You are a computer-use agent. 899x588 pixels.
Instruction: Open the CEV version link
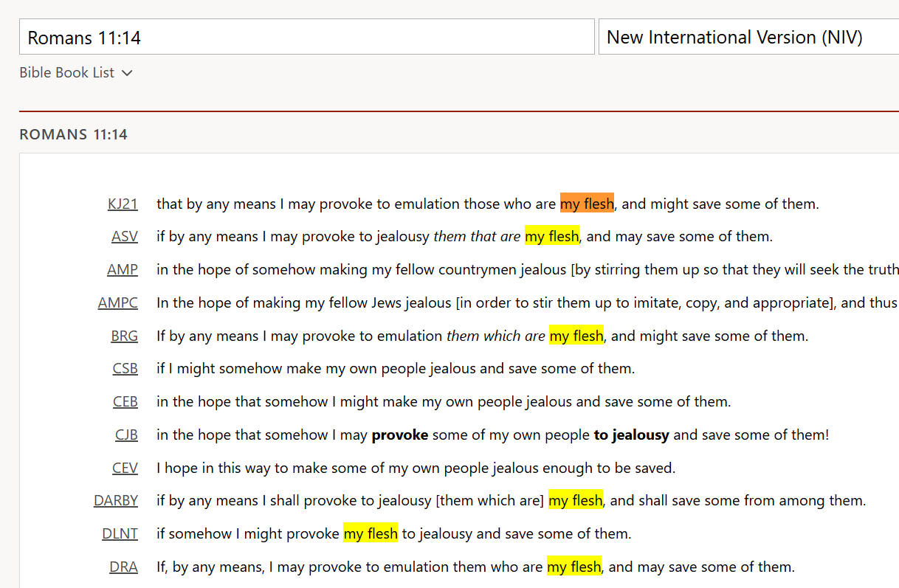pyautogui.click(x=125, y=468)
